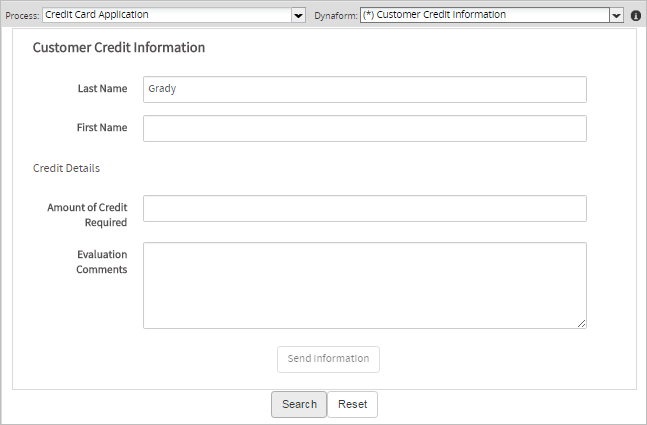Hit the Search button
The width and height of the screenshot is (647, 425).
pos(299,404)
